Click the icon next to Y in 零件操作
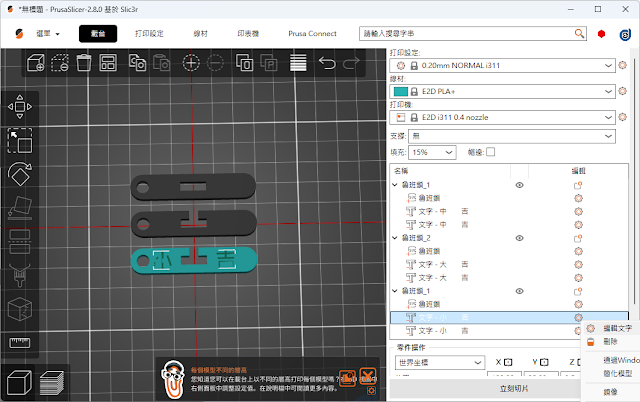 544,362
